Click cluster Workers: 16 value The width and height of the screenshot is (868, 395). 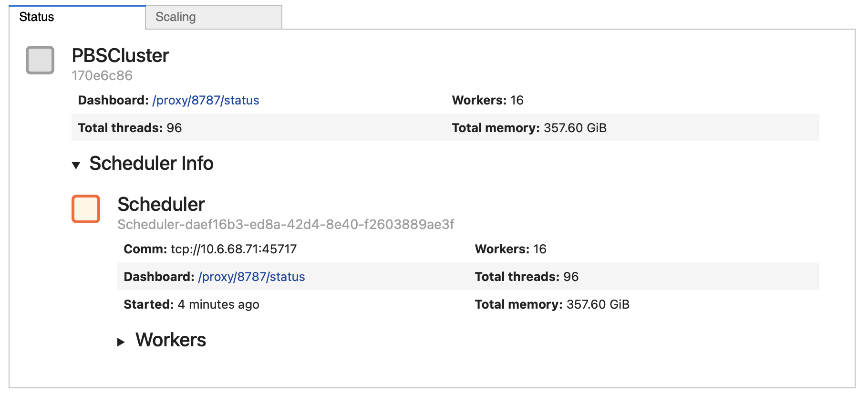point(517,100)
